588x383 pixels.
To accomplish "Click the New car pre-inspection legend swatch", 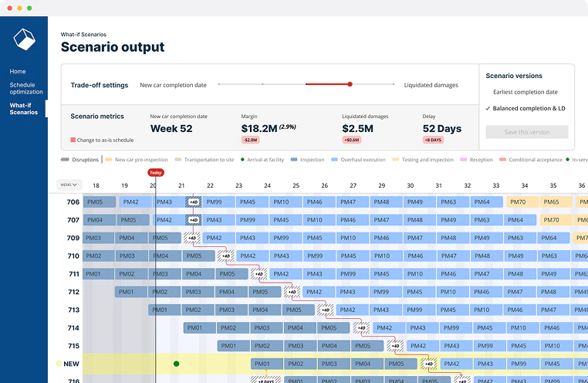I will coord(109,159).
